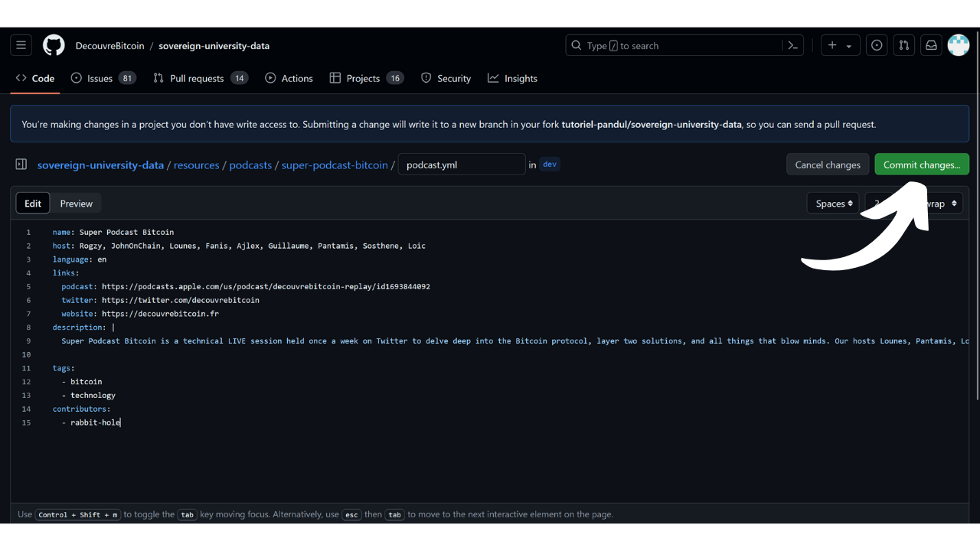980x551 pixels.
Task: Click Commit changes button
Action: 922,165
